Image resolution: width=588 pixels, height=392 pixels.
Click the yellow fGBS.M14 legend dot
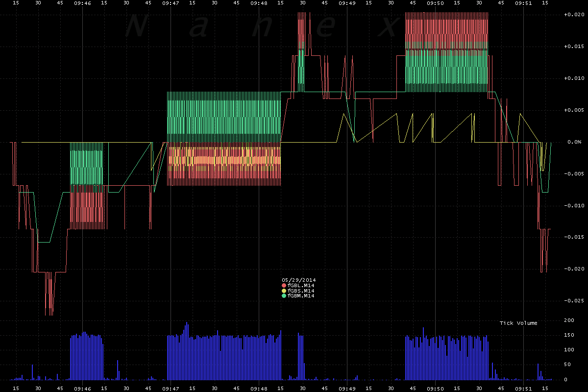pyautogui.click(x=284, y=291)
